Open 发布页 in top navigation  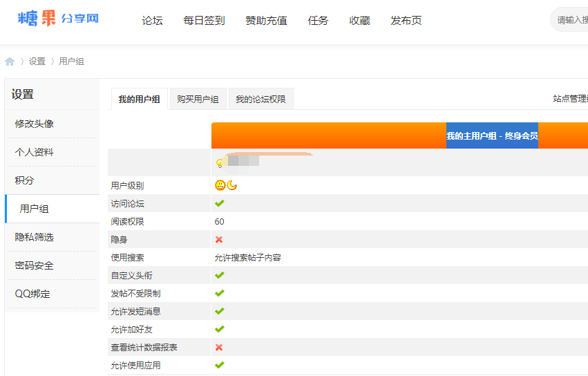[406, 21]
